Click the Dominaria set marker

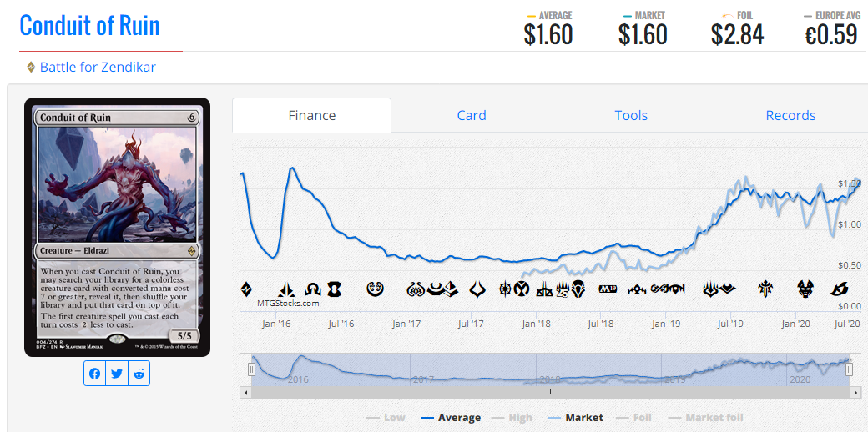[x=578, y=289]
